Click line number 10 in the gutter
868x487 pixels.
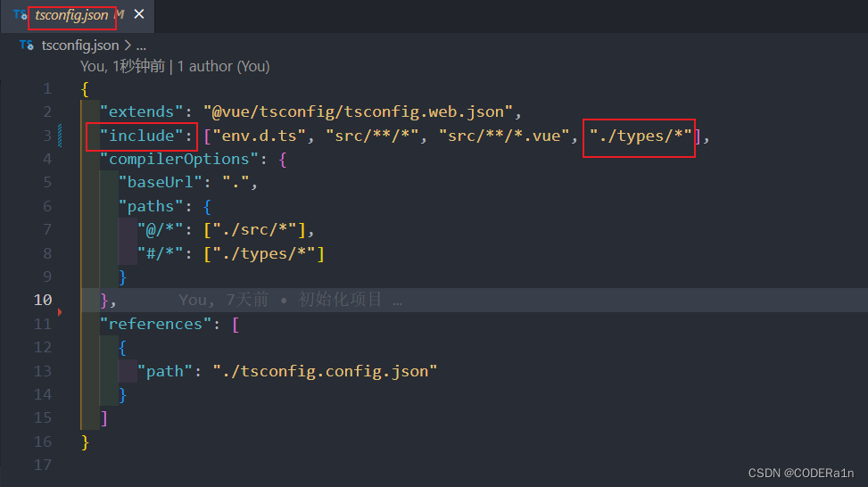(43, 300)
